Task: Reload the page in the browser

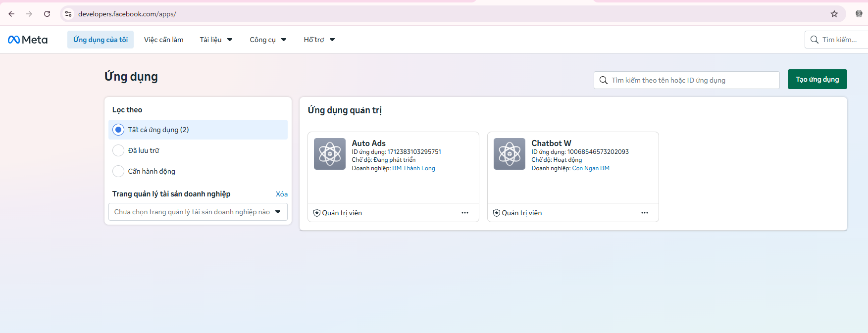Action: coord(47,14)
